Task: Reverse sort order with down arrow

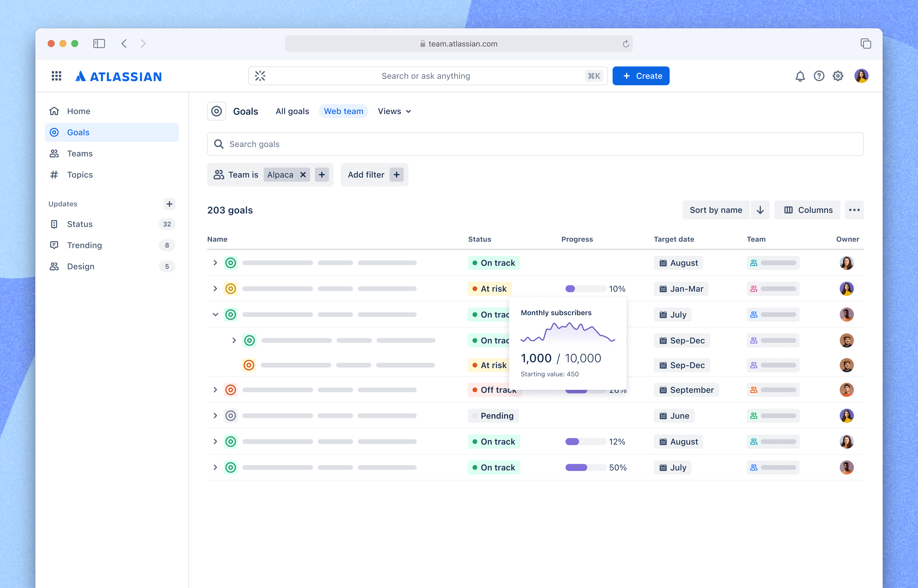Action: tap(760, 210)
